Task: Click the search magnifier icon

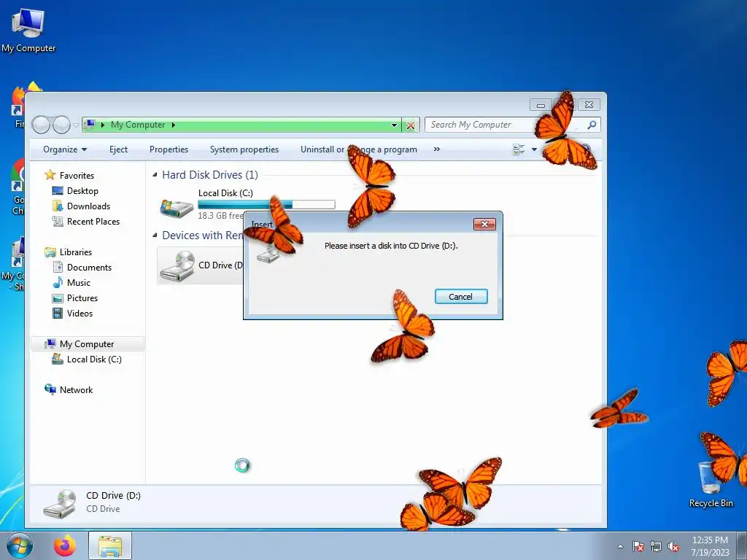Action: [592, 125]
